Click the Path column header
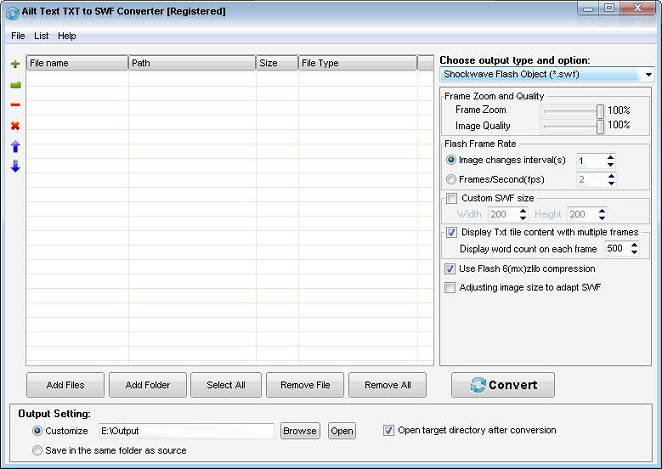Screen dimensions: 662x469 coord(192,63)
